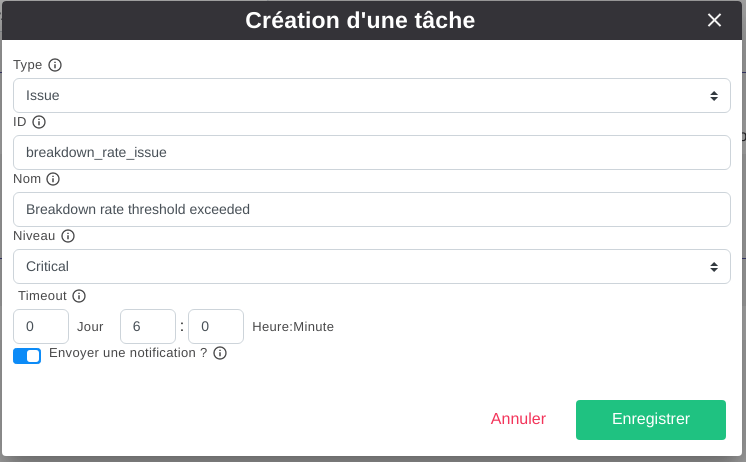746x462 pixels.
Task: Click into the ID field 'breakdown_rate_issue'
Action: click(372, 152)
